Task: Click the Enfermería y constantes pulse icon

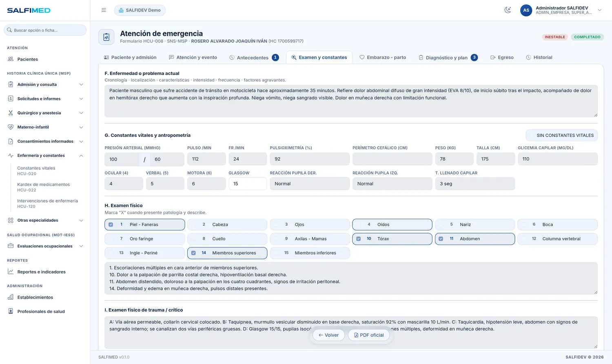Action: click(11, 156)
